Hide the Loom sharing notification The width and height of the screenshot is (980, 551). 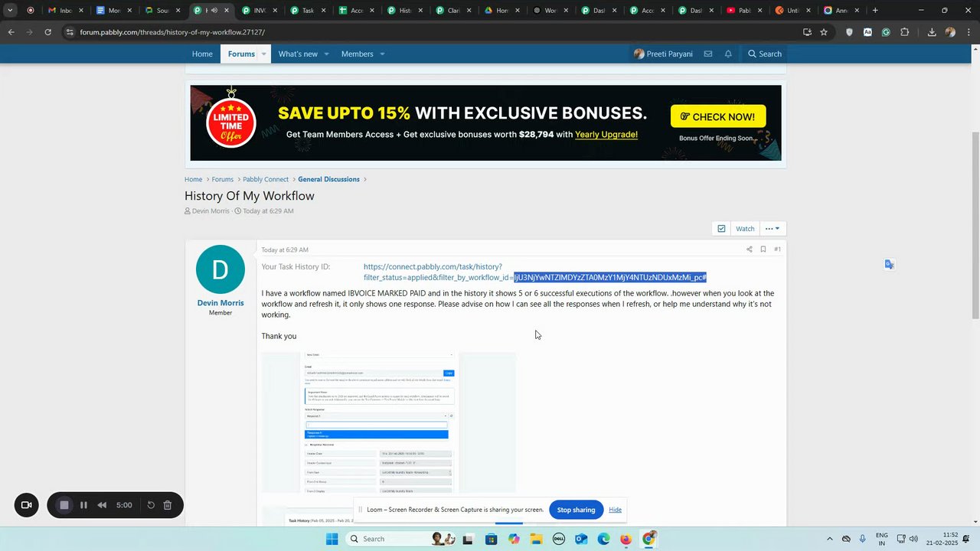point(615,510)
